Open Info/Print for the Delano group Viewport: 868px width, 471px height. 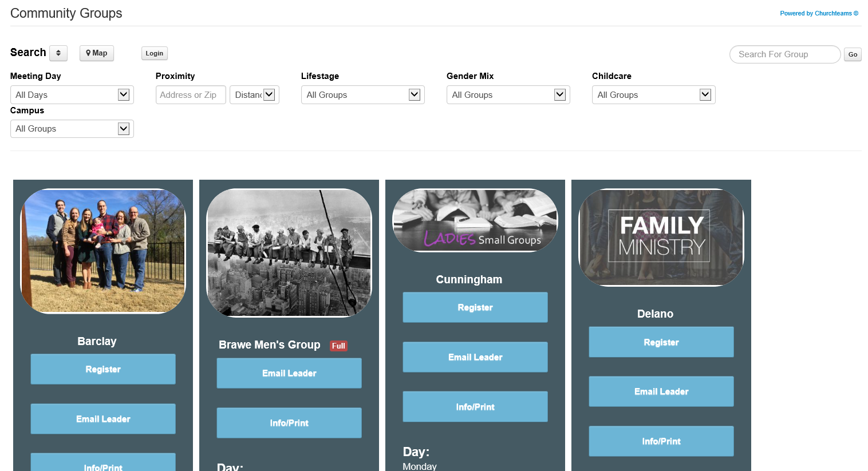click(x=661, y=441)
